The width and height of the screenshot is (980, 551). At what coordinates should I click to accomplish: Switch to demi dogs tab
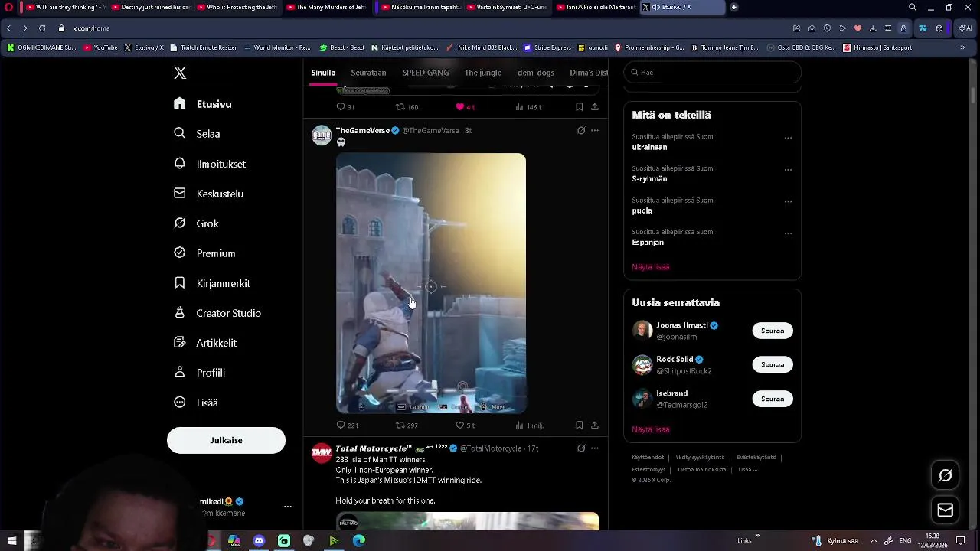536,73
